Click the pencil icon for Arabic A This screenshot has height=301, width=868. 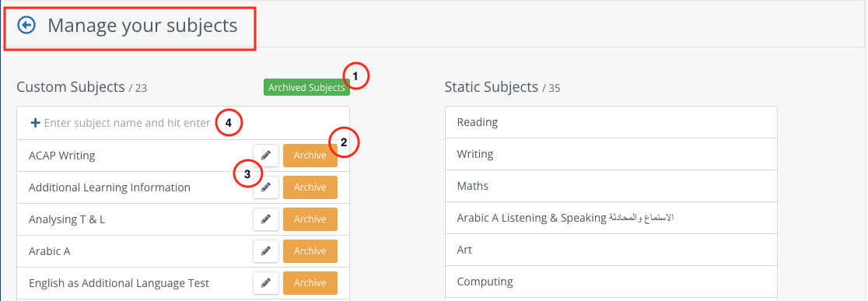coord(266,251)
